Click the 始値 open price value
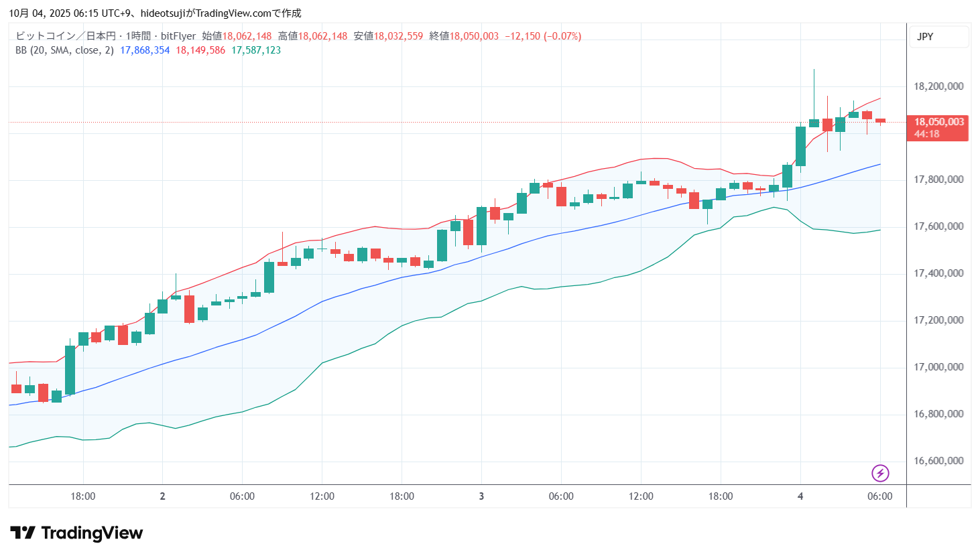 pos(247,36)
